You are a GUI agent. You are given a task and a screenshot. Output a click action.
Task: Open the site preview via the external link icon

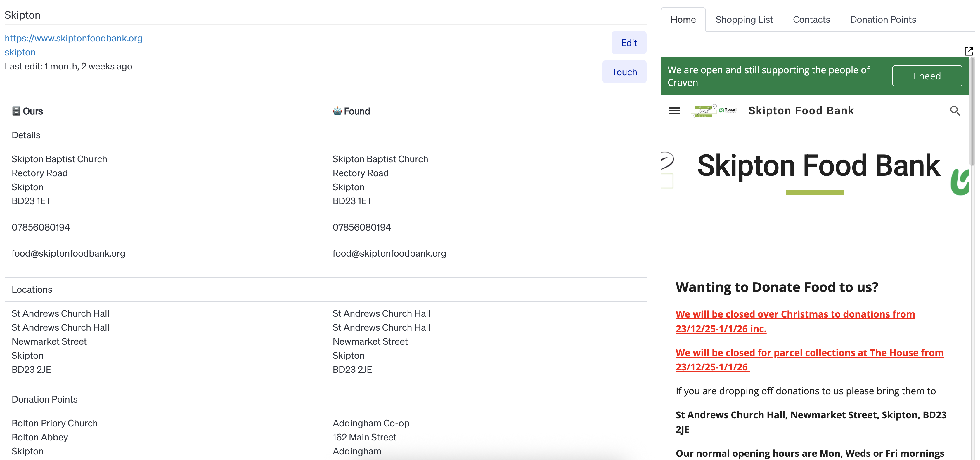click(x=969, y=51)
